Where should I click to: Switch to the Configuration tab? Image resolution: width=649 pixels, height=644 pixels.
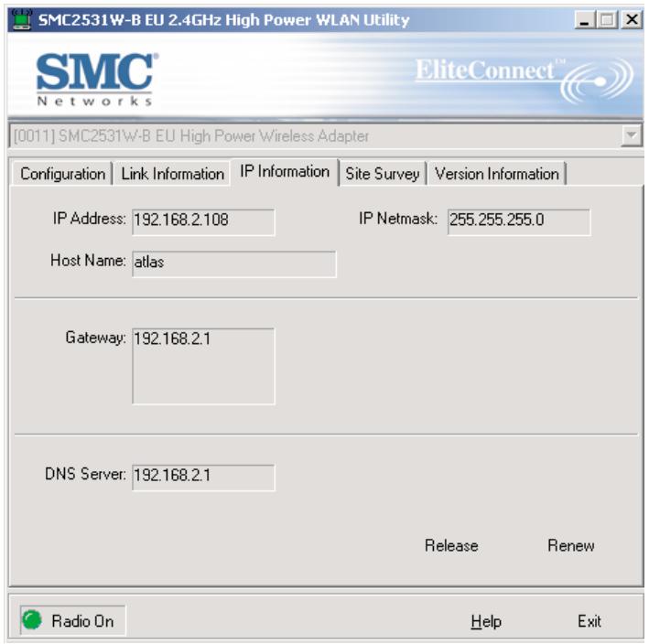coord(62,174)
